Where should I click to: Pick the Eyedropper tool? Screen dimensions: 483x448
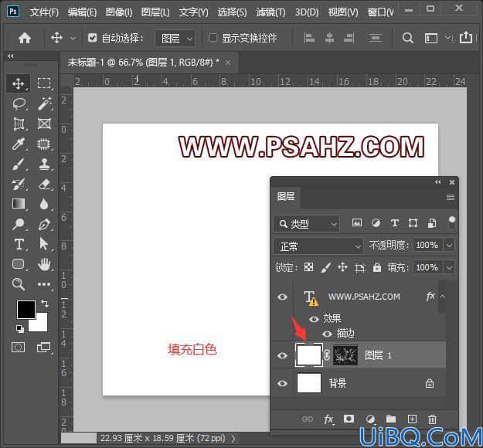pos(19,144)
